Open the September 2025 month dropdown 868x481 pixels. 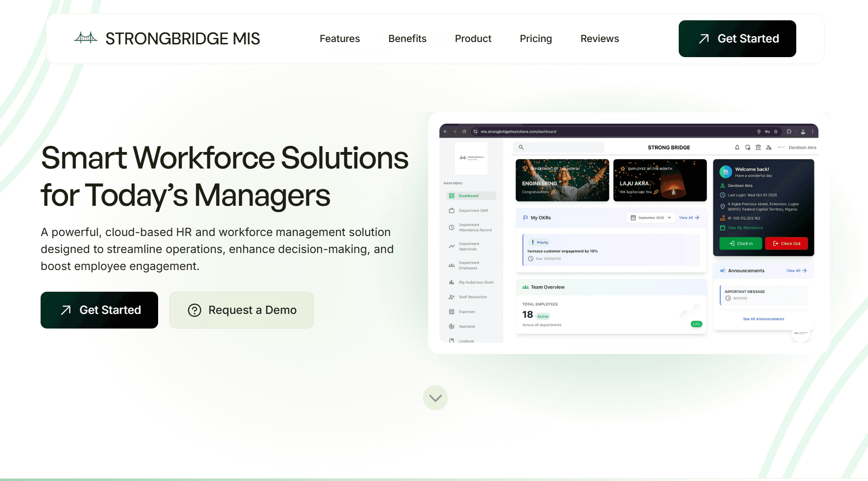point(651,218)
